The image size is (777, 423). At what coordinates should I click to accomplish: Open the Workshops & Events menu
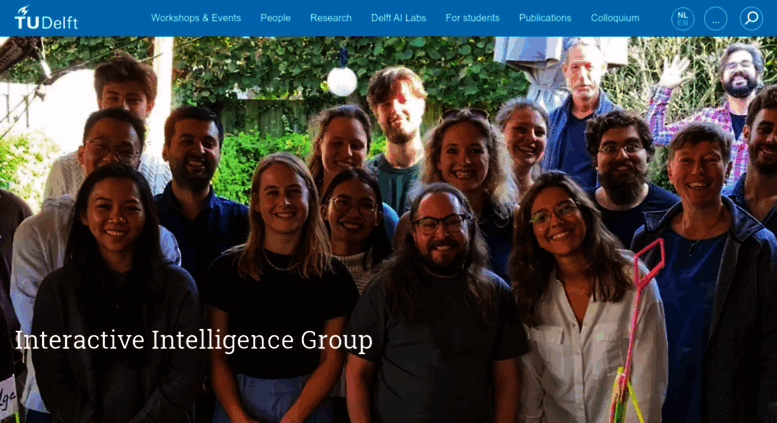click(x=196, y=18)
